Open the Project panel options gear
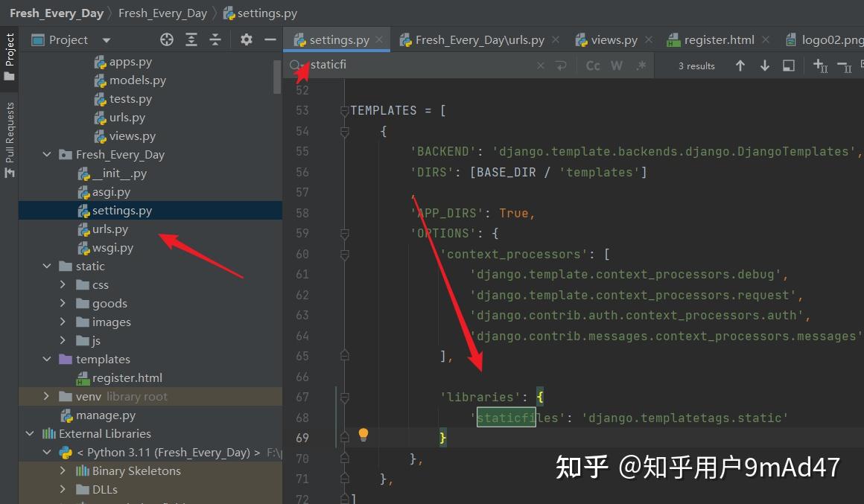 [246, 39]
